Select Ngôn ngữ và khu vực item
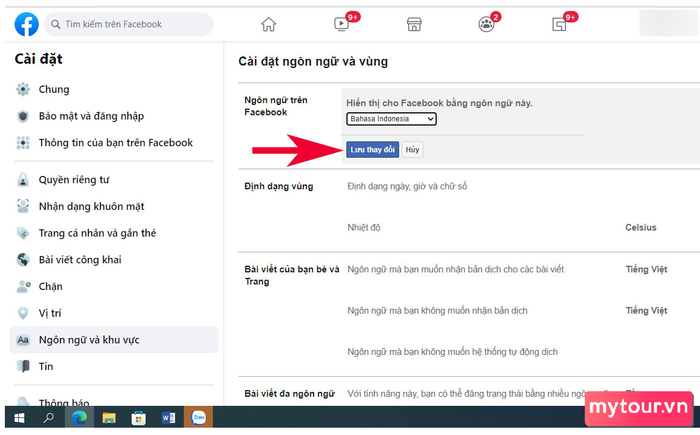Viewport: 700px width, 435px height. 114,340
